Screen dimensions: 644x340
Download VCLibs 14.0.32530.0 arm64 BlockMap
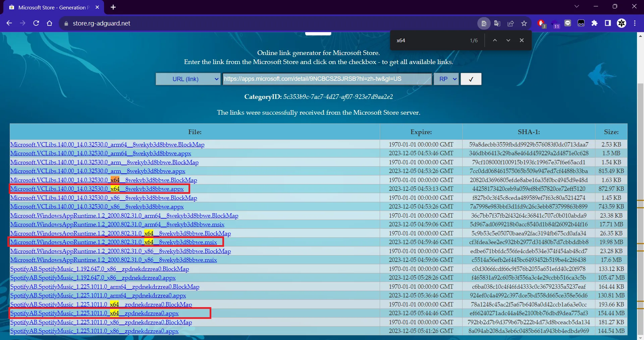pos(107,145)
